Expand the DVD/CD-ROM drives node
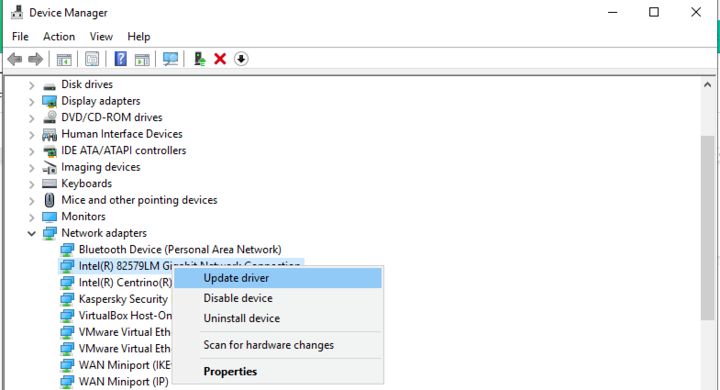Screen dimensions: 720x390 pyautogui.click(x=31, y=118)
